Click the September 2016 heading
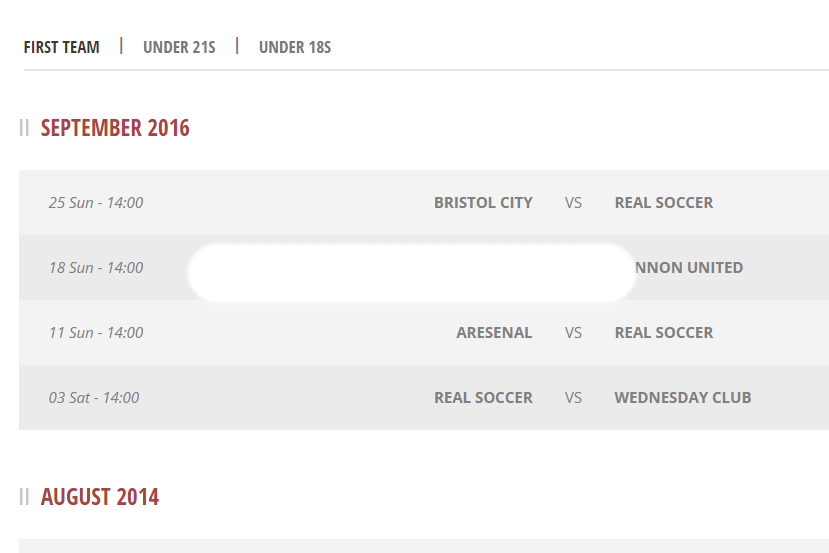829x553 pixels. pos(115,128)
